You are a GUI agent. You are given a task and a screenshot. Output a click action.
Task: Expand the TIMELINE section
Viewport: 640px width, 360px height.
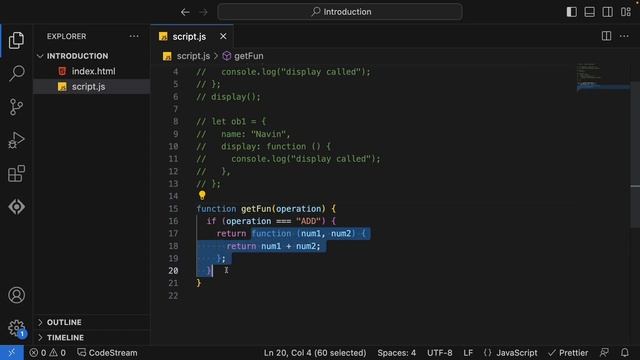point(65,338)
